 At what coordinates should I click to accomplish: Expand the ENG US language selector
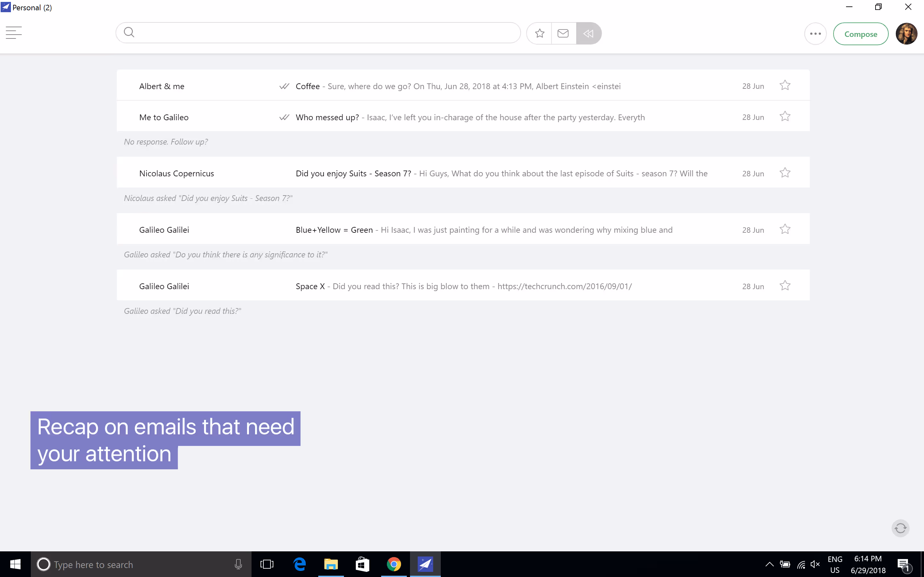pyautogui.click(x=835, y=564)
